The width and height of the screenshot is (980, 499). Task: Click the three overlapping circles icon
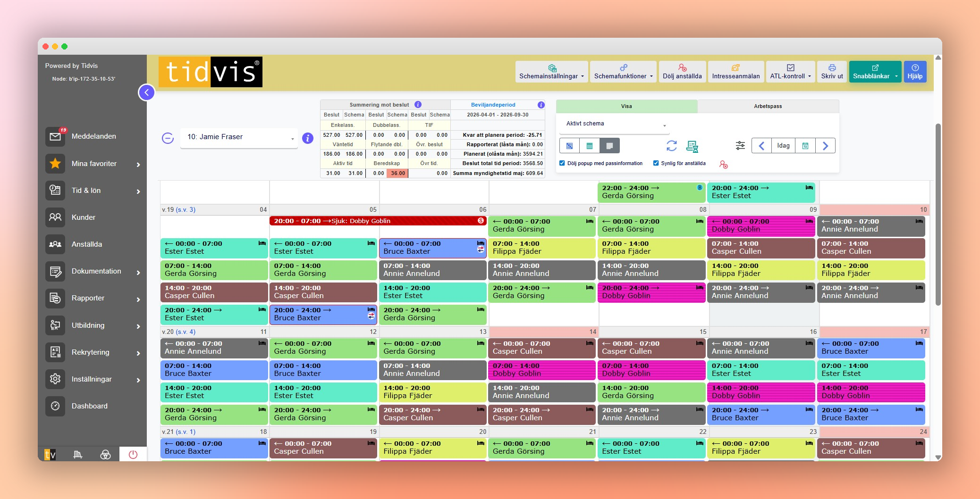105,454
